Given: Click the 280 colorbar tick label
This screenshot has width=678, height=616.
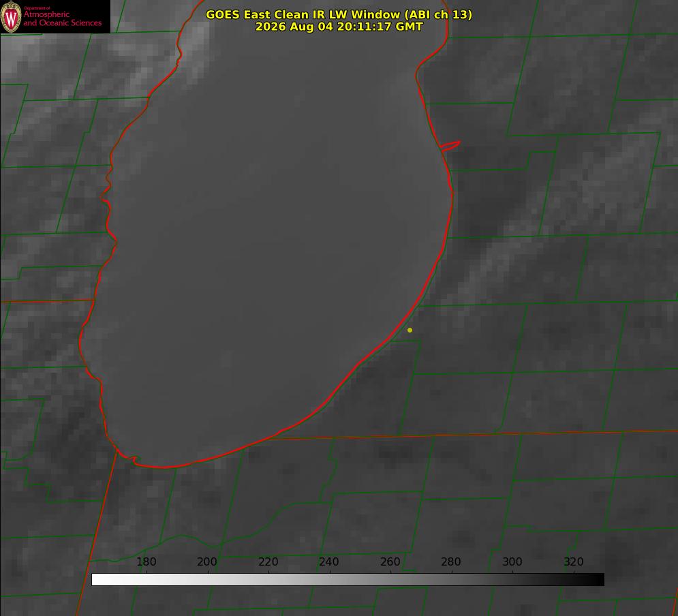Looking at the screenshot, I should click(451, 561).
